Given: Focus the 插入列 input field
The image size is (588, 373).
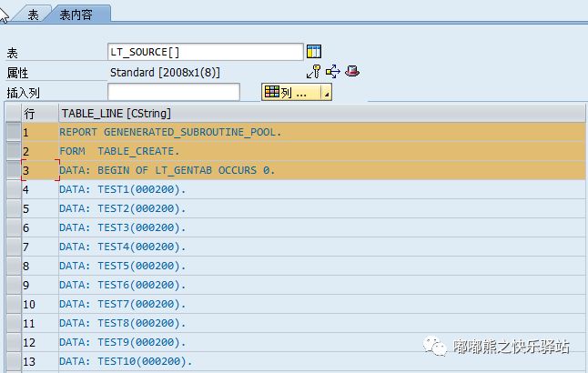Looking at the screenshot, I should point(174,92).
